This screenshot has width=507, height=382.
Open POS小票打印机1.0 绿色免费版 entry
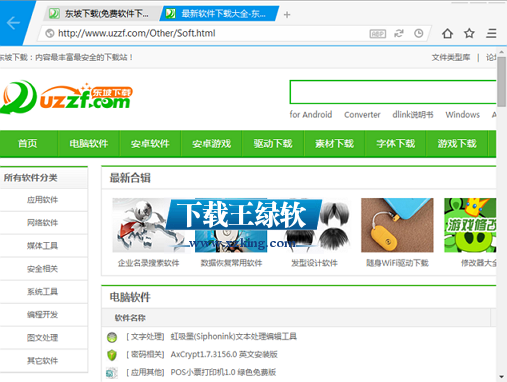(x=223, y=372)
